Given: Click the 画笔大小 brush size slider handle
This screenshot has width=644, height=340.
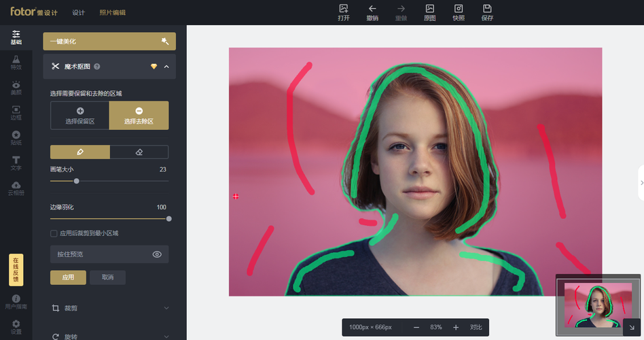Looking at the screenshot, I should pos(76,181).
